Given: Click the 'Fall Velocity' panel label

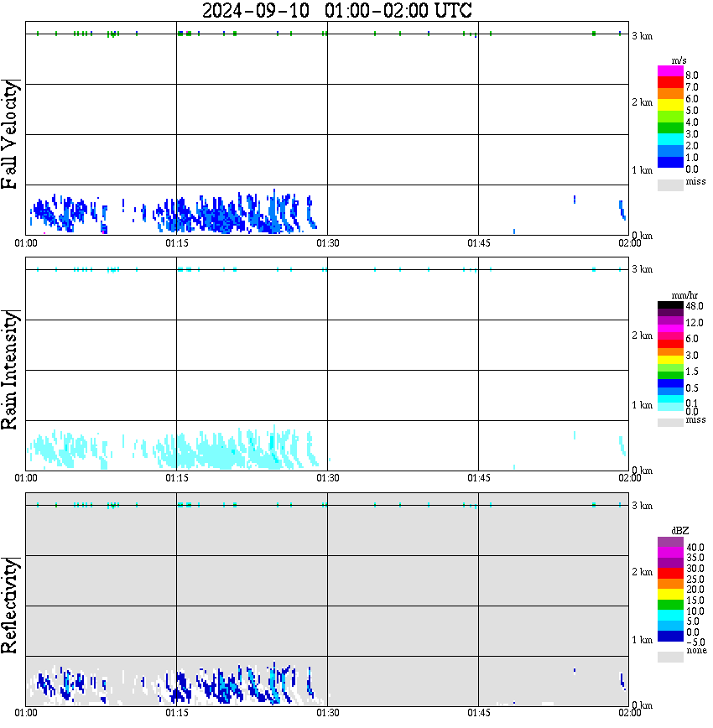Looking at the screenshot, I should (x=10, y=134).
